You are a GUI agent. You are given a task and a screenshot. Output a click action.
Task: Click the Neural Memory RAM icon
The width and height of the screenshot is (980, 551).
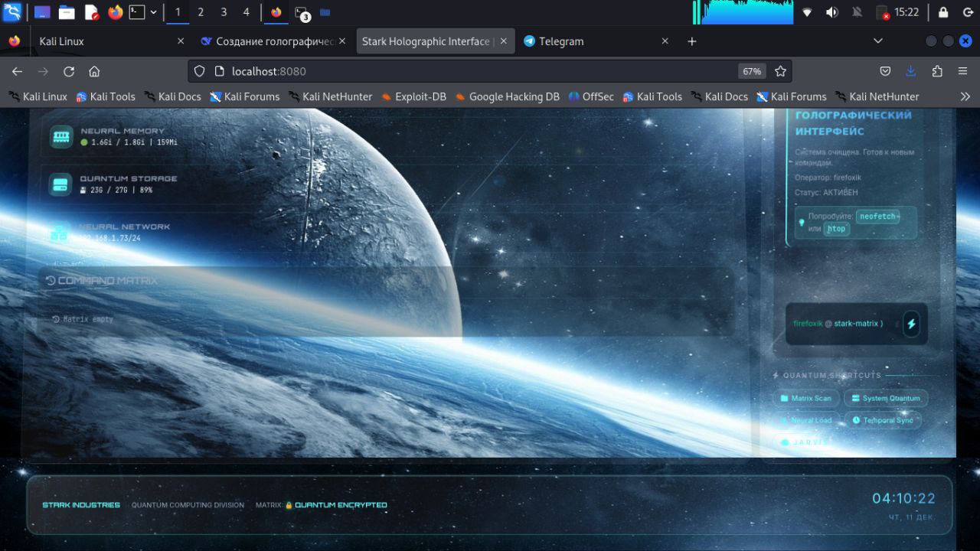point(61,136)
